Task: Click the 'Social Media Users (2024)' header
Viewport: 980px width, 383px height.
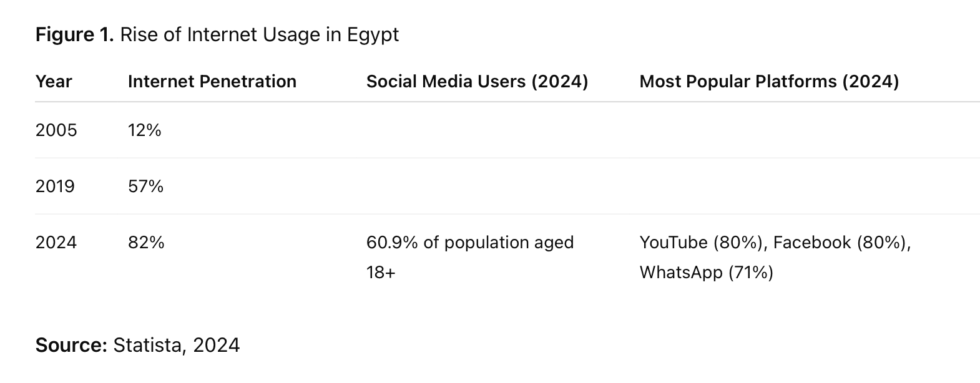Action: click(477, 82)
